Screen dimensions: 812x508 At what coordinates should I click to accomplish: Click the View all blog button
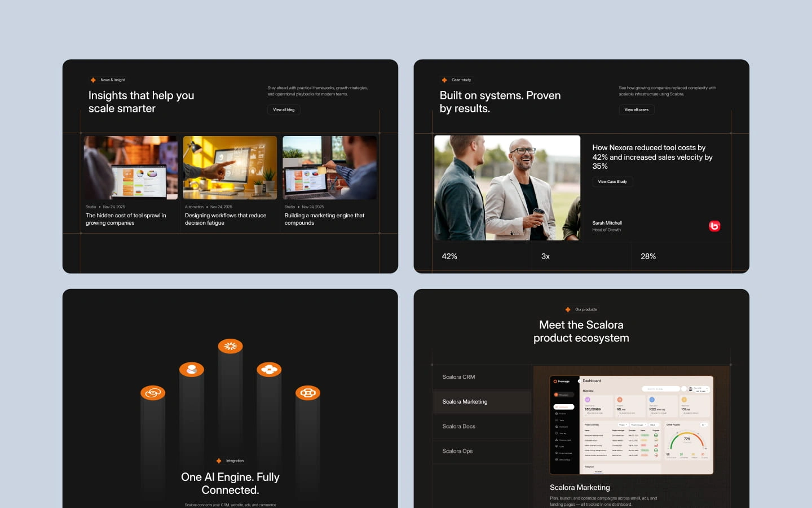[x=284, y=110]
